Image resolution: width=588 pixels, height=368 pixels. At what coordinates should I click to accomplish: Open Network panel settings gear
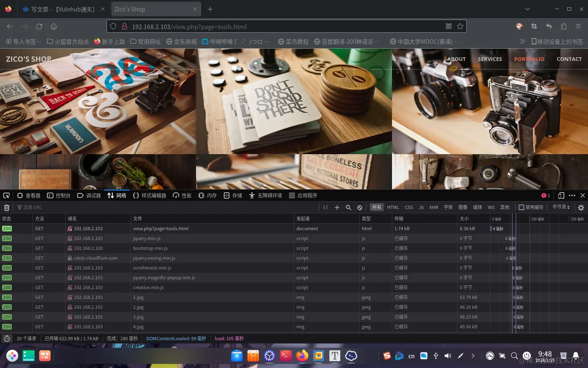click(x=581, y=208)
